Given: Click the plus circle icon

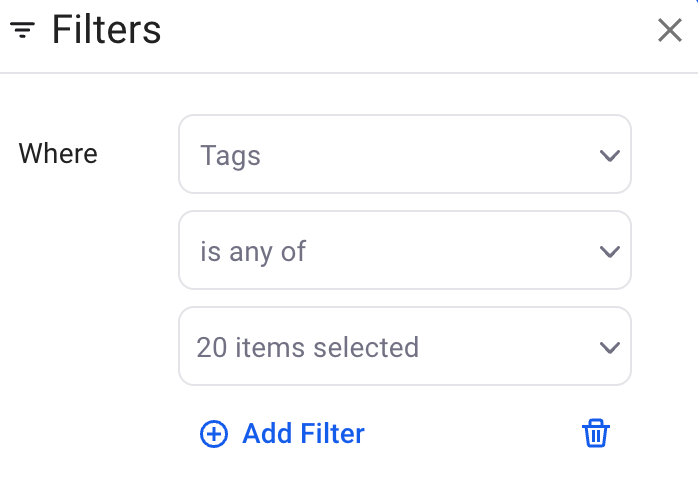Looking at the screenshot, I should pyautogui.click(x=214, y=433).
